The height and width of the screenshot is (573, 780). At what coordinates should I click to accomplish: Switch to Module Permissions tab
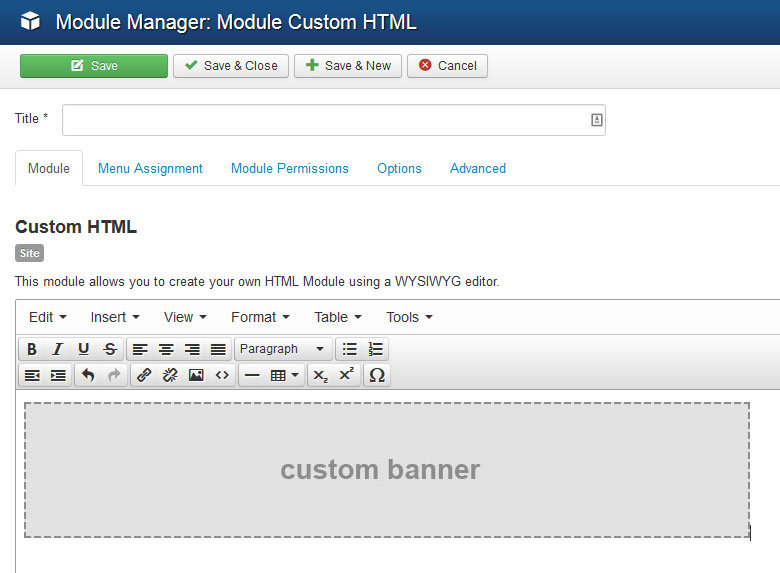pyautogui.click(x=290, y=169)
